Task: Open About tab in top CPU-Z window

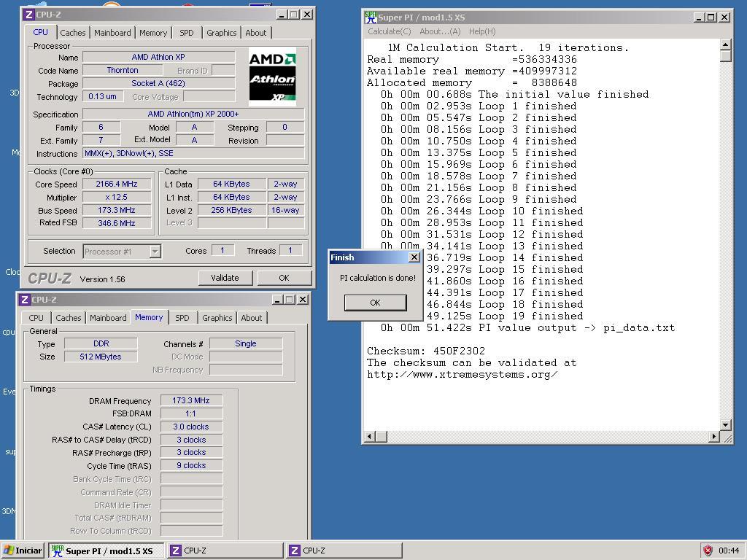Action: [x=256, y=33]
